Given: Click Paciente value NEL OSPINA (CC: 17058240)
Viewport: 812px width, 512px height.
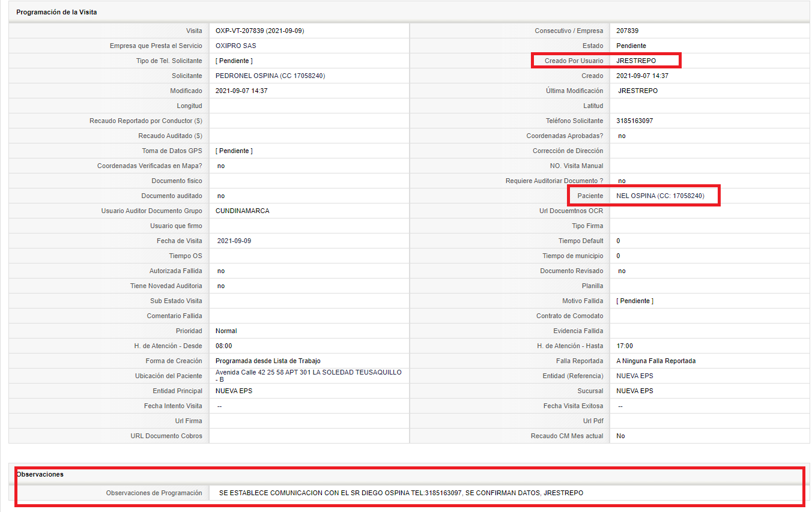Looking at the screenshot, I should click(x=661, y=196).
